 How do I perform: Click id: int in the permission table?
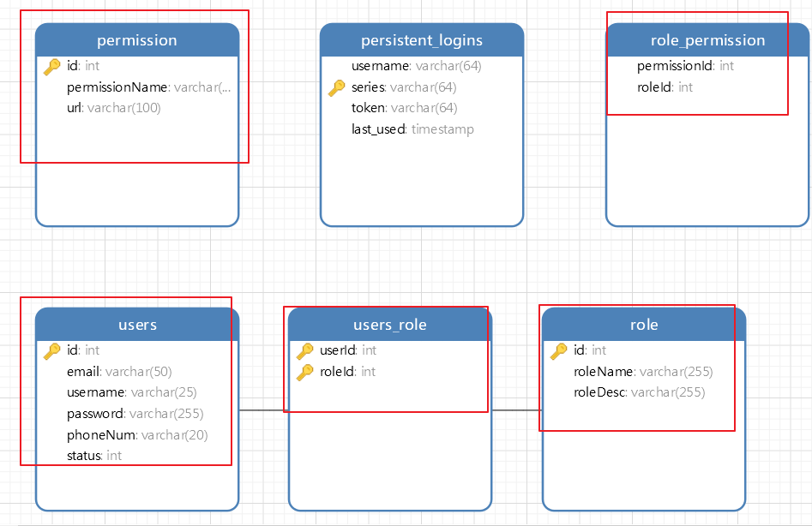(x=83, y=66)
